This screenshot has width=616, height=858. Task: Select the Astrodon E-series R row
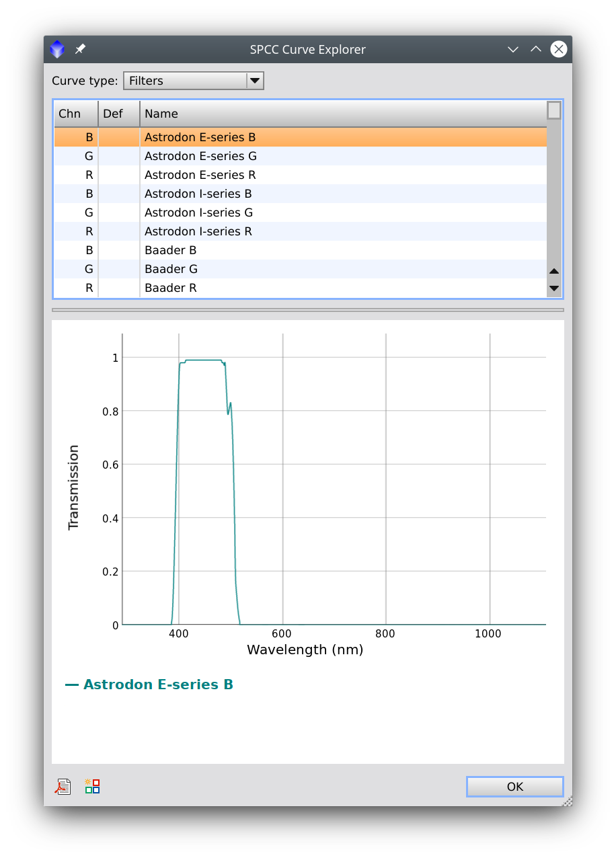(301, 175)
